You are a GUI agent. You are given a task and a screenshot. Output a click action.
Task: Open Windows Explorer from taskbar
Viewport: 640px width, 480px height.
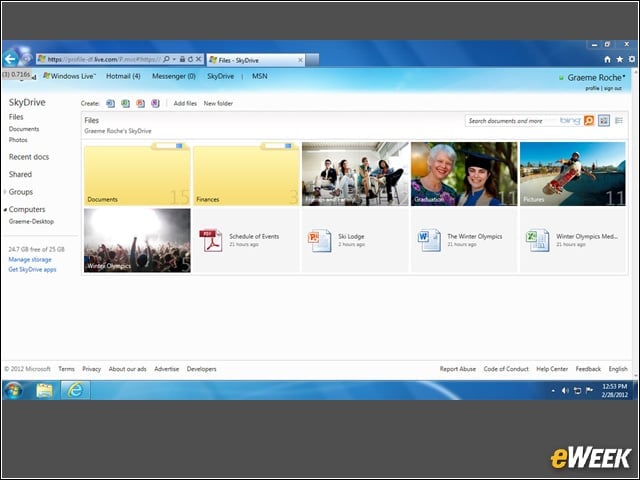pos(44,391)
